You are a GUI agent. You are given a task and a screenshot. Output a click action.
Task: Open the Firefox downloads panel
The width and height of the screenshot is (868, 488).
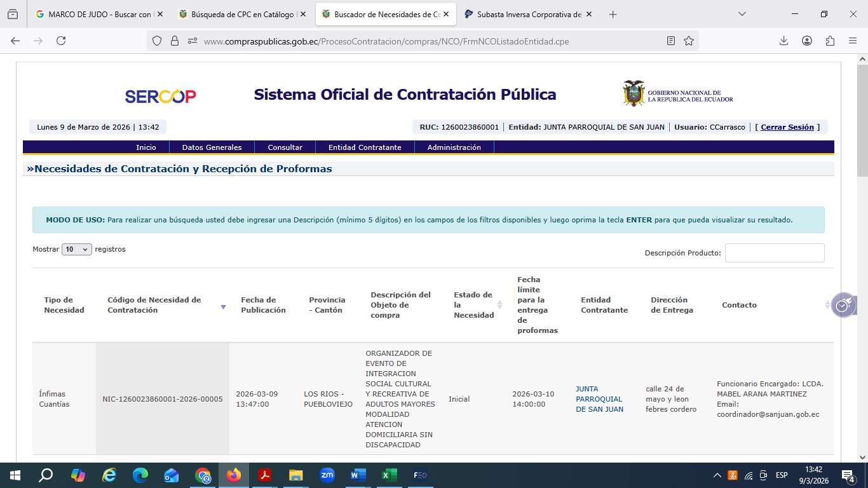click(x=784, y=41)
